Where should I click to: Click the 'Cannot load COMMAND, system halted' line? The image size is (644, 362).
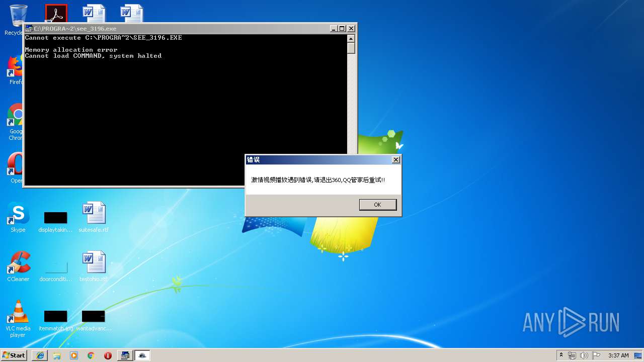click(x=93, y=56)
